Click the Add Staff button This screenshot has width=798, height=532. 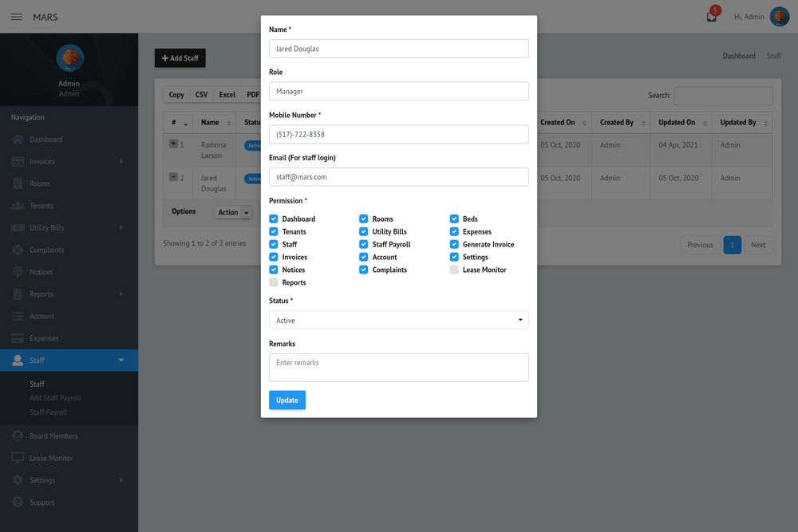(180, 57)
